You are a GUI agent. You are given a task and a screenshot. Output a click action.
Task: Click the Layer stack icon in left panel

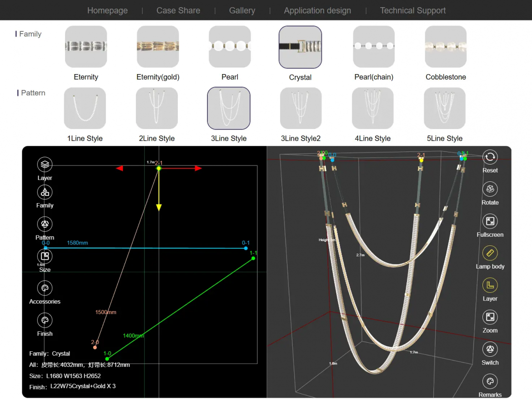(45, 165)
